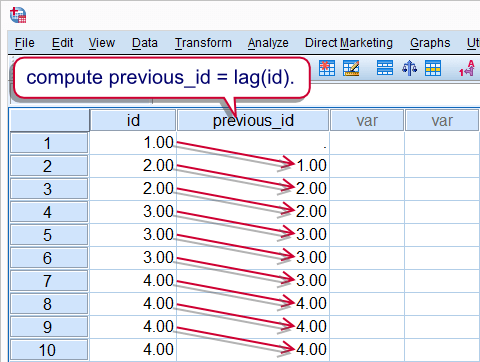
Task: Click id cell 4.00 in row 10
Action: point(133,350)
